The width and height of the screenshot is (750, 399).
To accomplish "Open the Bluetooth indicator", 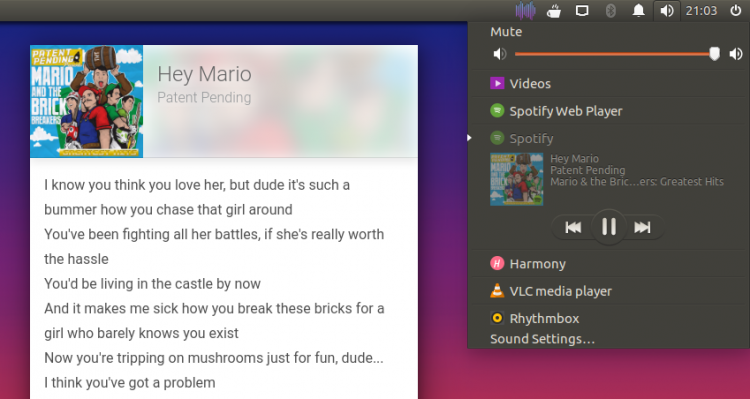I will tap(610, 11).
